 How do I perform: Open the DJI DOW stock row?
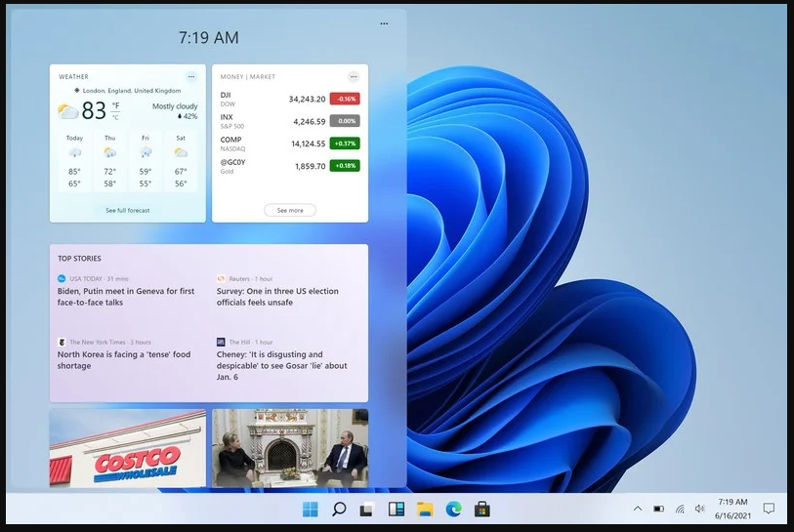[290, 99]
